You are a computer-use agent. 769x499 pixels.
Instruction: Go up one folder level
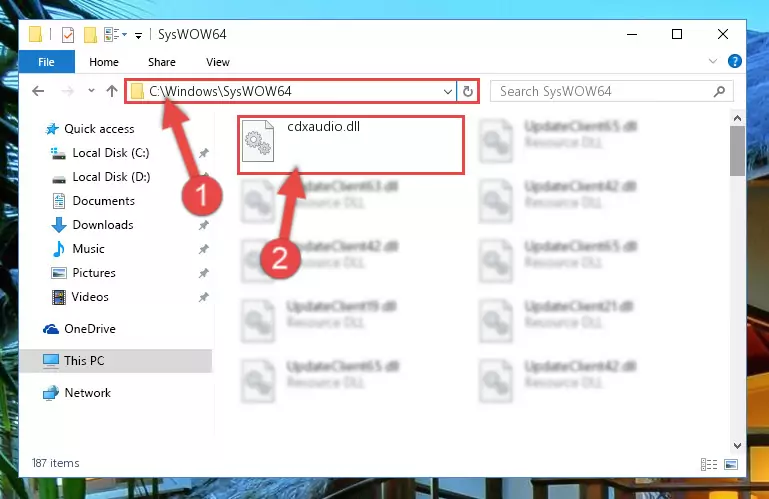pyautogui.click(x=112, y=91)
